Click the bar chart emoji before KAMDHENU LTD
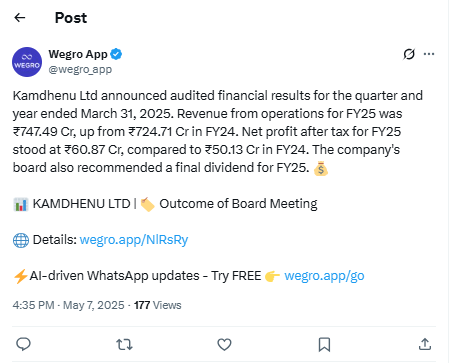 coord(21,204)
